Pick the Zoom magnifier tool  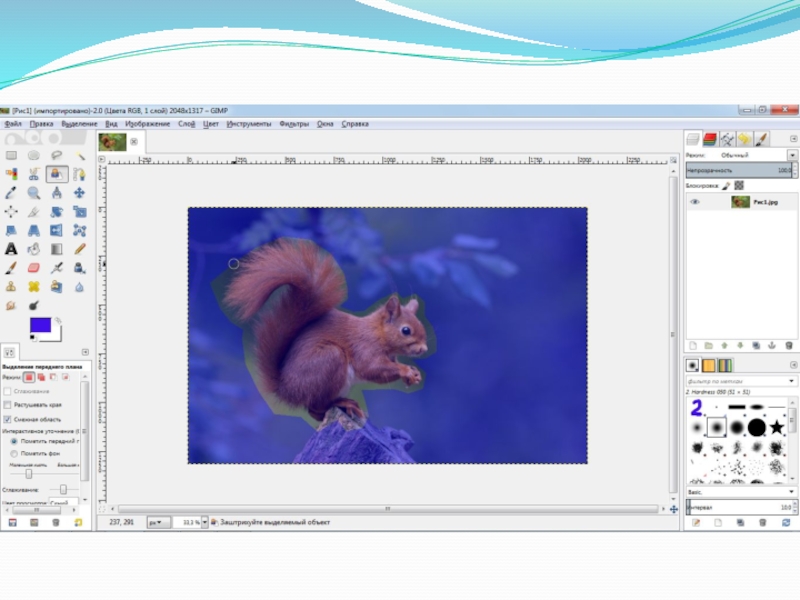coord(34,193)
